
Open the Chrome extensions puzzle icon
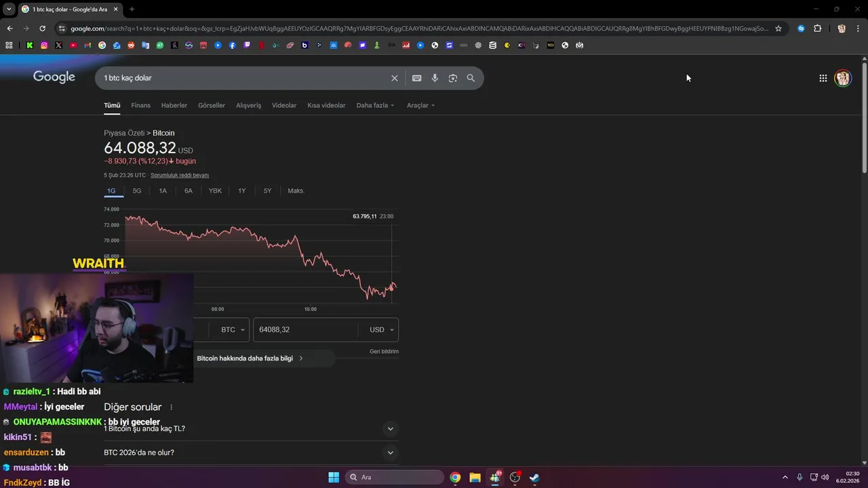(x=817, y=28)
